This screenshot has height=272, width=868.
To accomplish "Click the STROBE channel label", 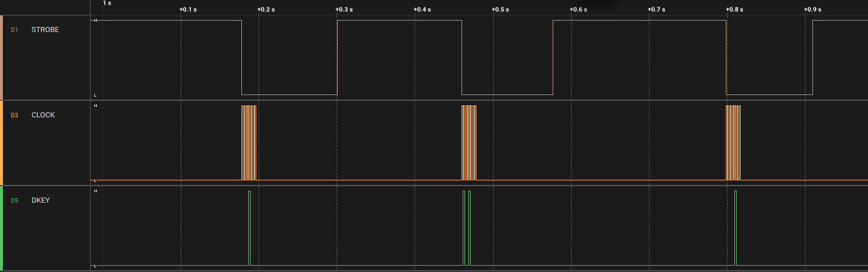I will click(x=45, y=30).
